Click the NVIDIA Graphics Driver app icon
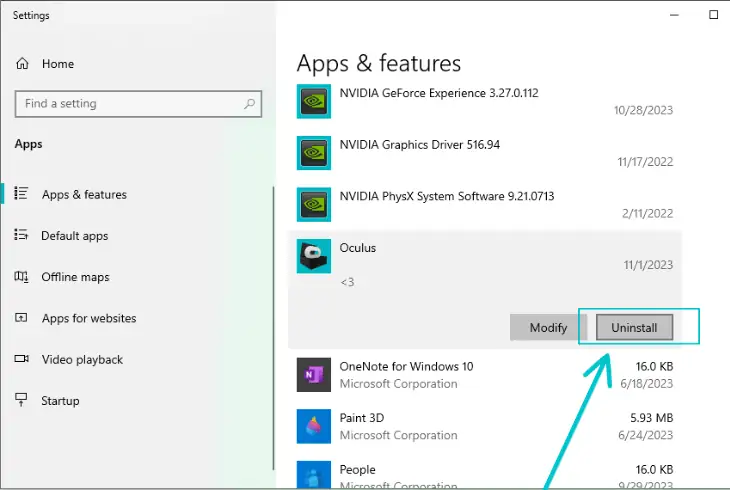 click(314, 153)
